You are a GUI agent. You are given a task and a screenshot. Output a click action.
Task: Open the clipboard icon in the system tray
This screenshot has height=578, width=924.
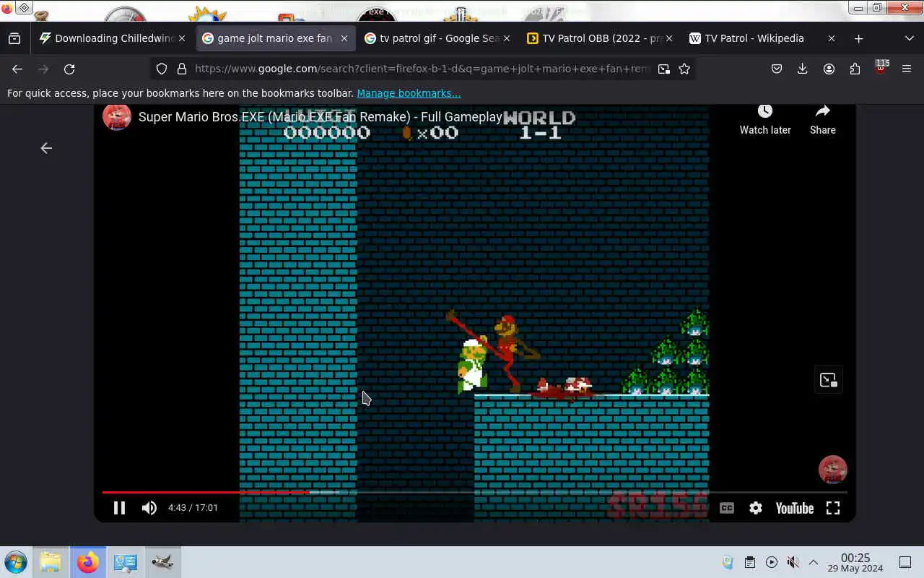coord(750,562)
